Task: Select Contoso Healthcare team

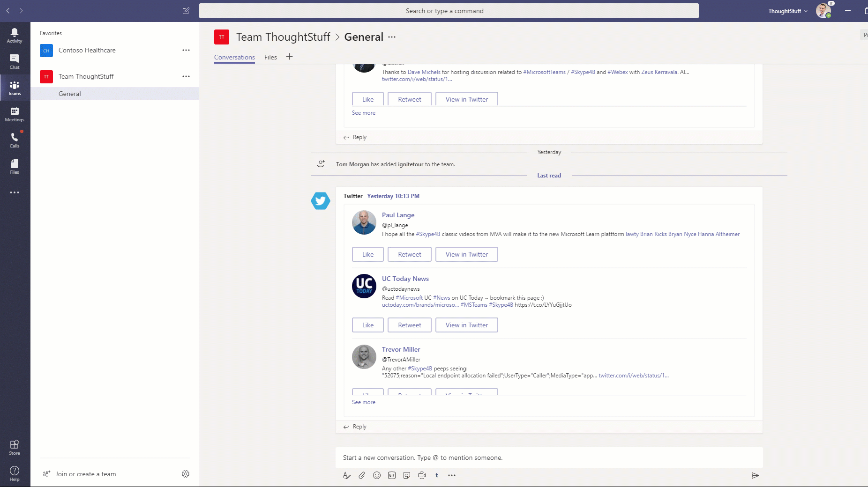Action: click(87, 50)
